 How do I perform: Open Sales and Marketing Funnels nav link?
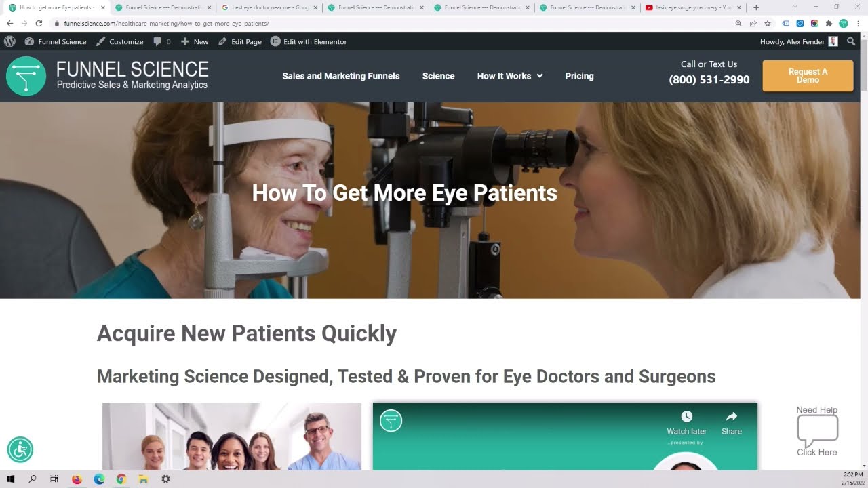341,76
